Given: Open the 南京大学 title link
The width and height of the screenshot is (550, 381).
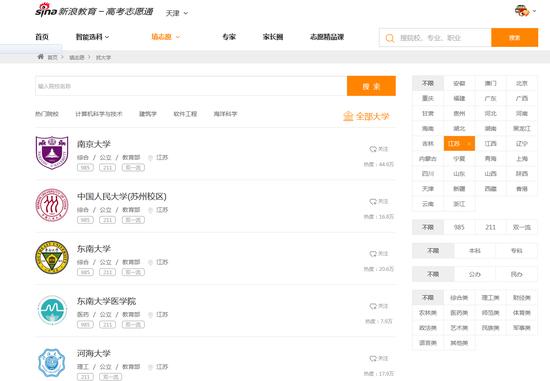Looking at the screenshot, I should click(x=94, y=144).
